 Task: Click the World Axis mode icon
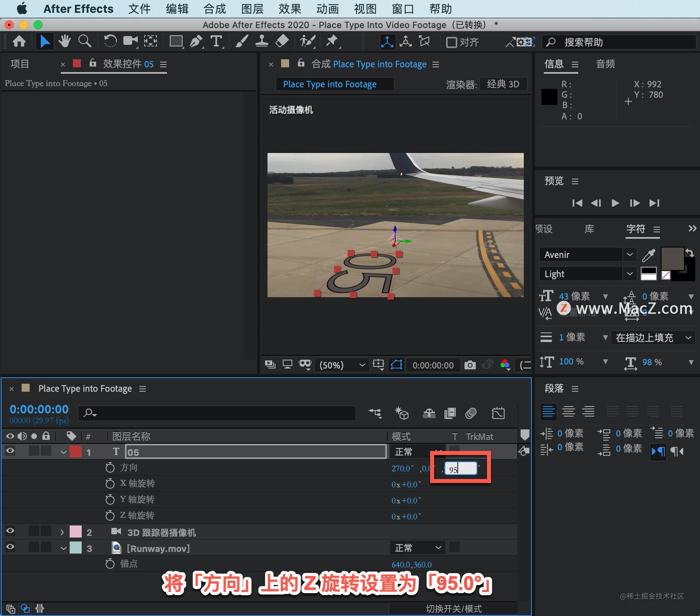[x=405, y=42]
